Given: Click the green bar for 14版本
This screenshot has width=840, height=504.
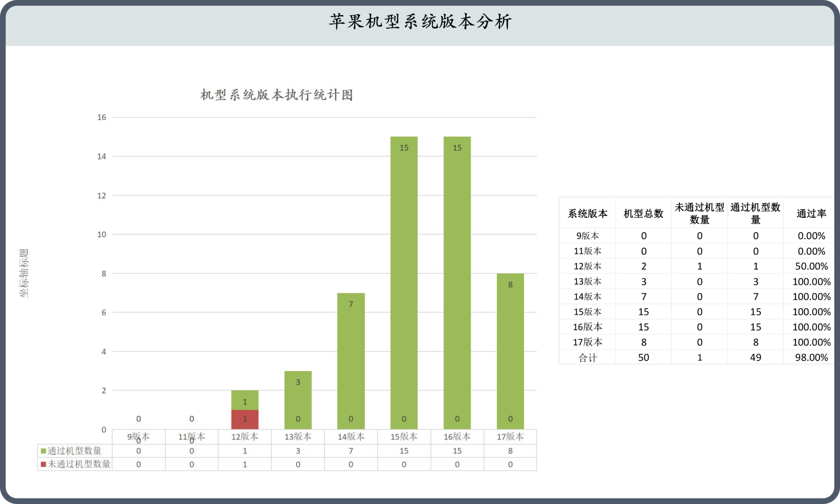Looking at the screenshot, I should coord(351,361).
